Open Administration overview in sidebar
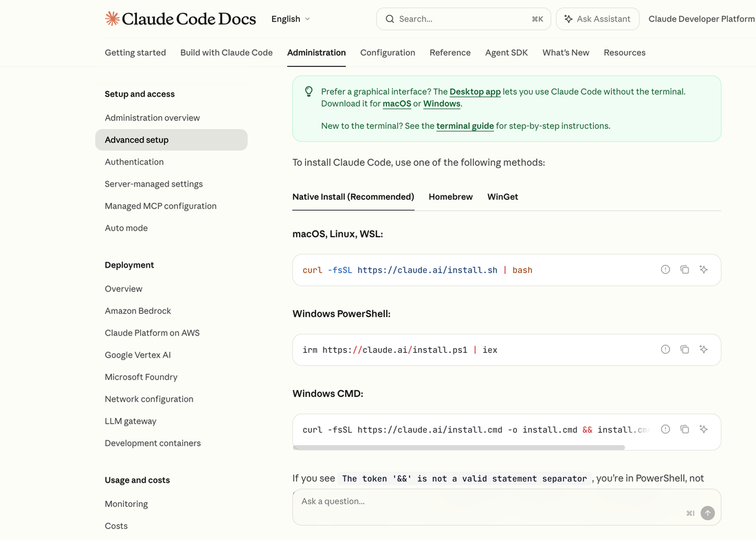Image resolution: width=756 pixels, height=540 pixels. (153, 118)
